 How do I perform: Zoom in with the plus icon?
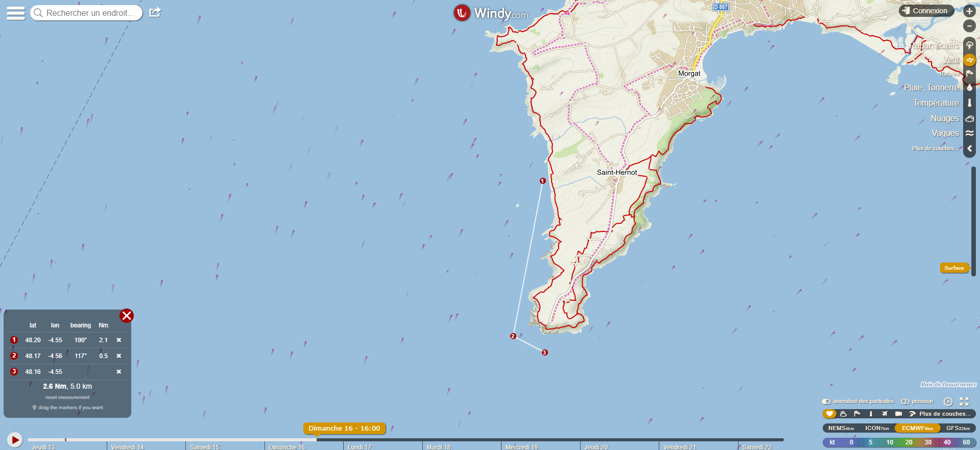(x=969, y=11)
